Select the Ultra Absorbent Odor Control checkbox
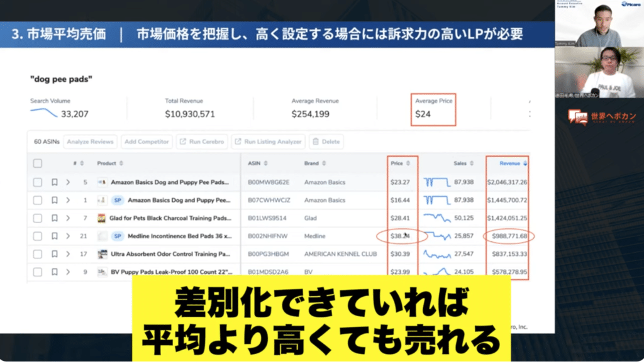 click(37, 254)
